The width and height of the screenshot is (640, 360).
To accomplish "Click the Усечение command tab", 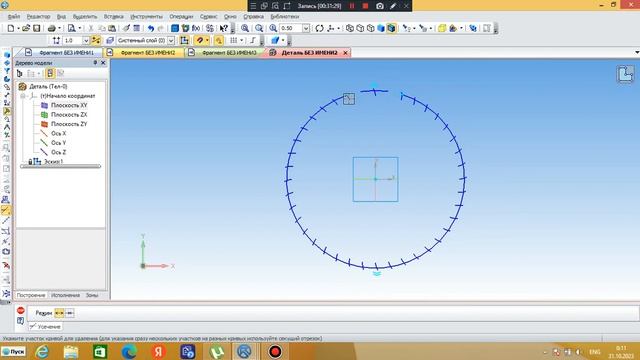I will pyautogui.click(x=45, y=327).
